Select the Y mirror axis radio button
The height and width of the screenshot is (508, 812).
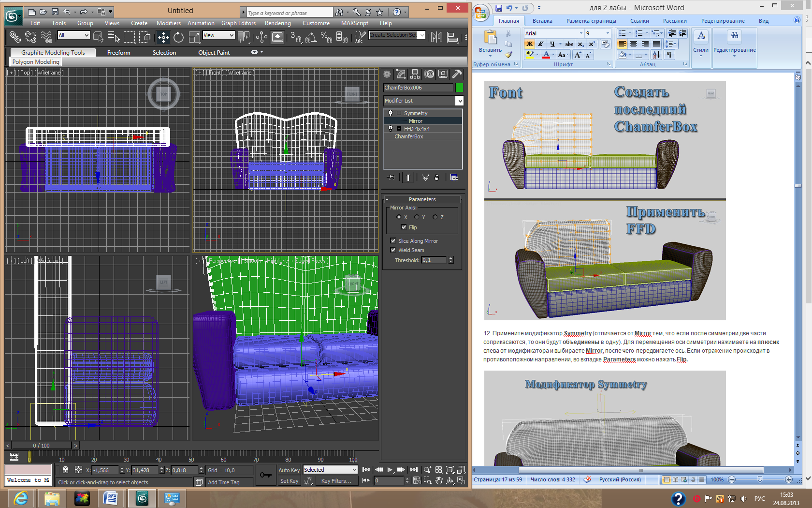pos(417,217)
